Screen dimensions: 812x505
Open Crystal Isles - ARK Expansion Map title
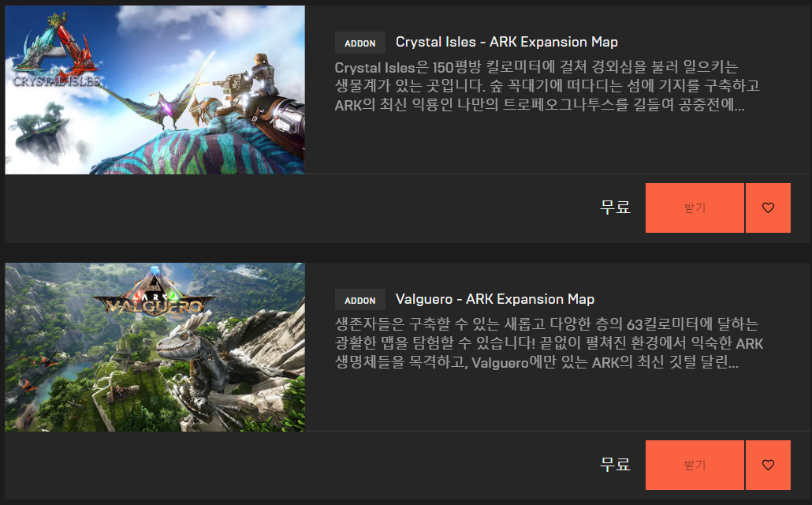pos(506,42)
